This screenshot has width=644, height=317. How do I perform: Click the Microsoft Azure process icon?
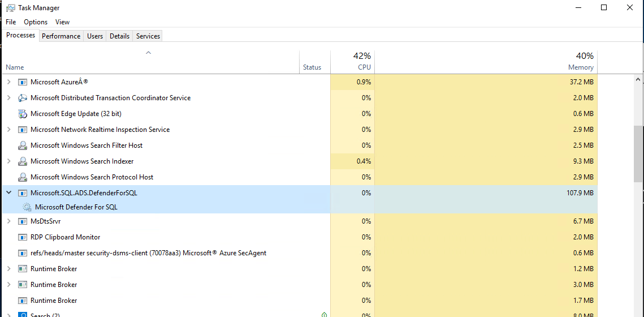23,82
